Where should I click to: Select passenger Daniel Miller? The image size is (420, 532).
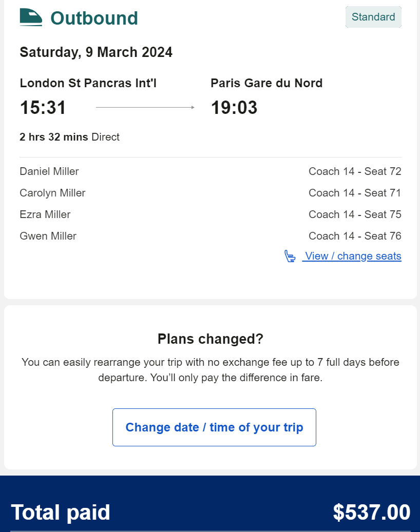[x=49, y=171]
